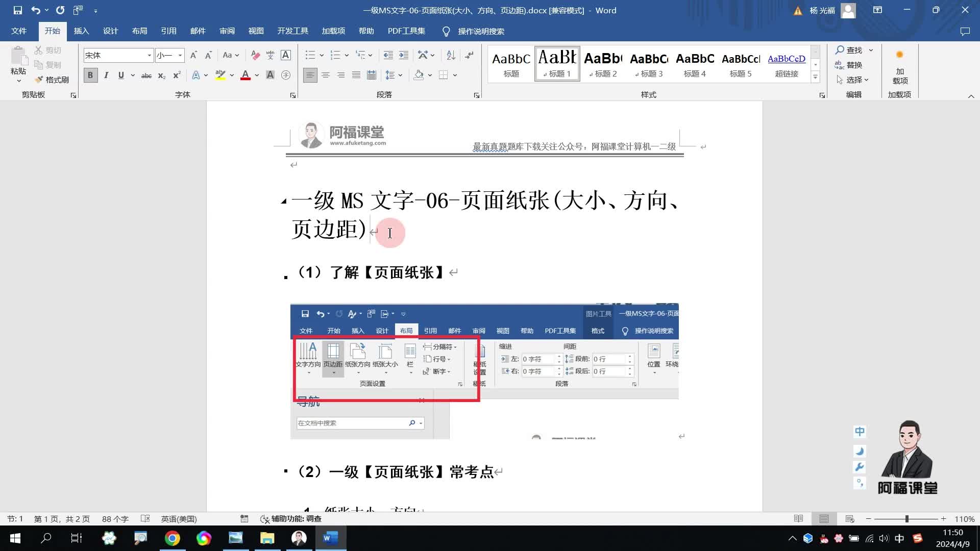Select the embedded ribbon screenshot image
The image size is (980, 551).
point(484,371)
